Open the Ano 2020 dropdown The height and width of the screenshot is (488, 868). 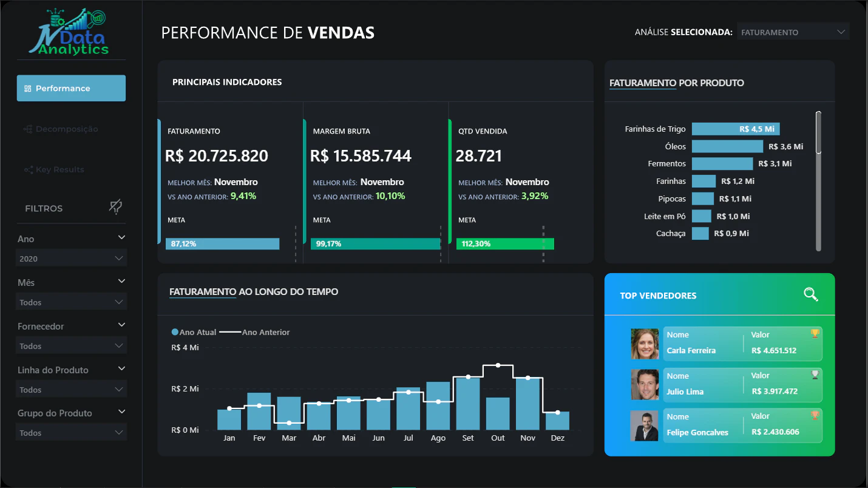(x=71, y=259)
